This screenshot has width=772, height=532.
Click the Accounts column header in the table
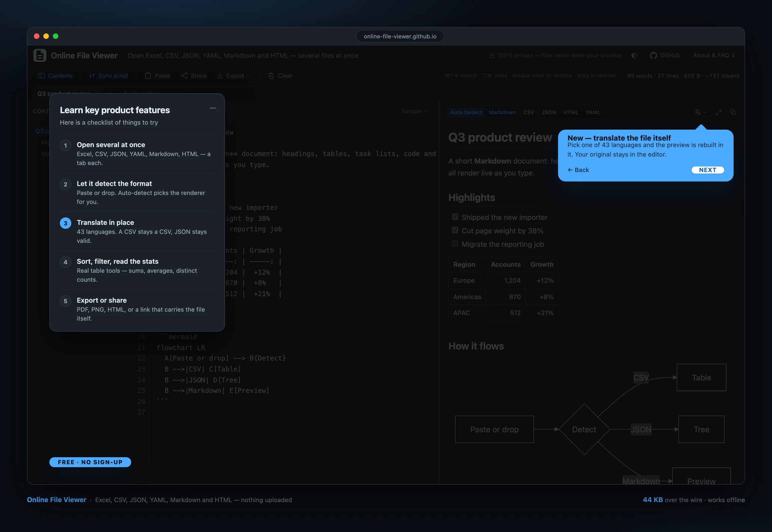point(506,264)
